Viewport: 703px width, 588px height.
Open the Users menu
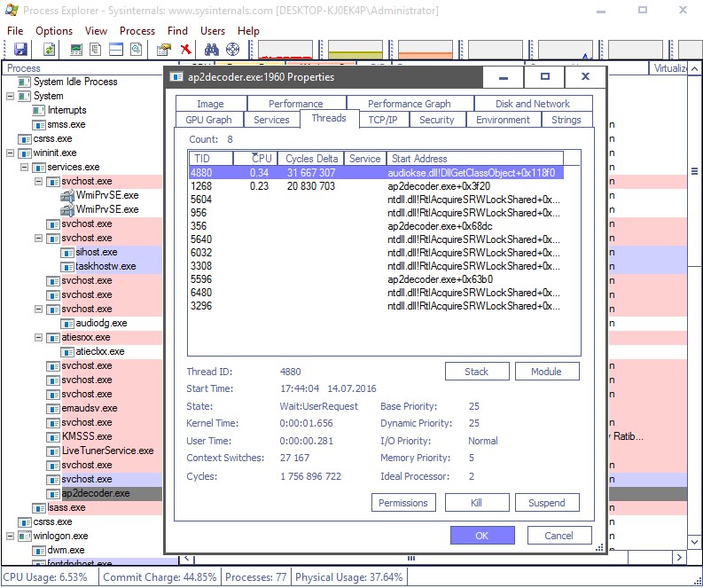213,31
